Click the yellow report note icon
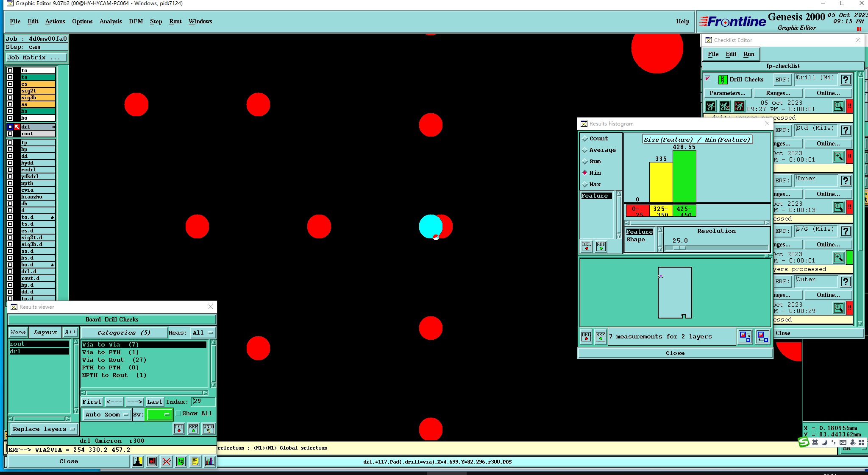This screenshot has width=868, height=475. [x=195, y=461]
